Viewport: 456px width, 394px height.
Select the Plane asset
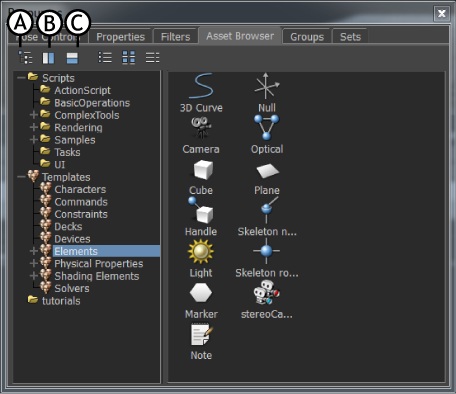pyautogui.click(x=267, y=178)
